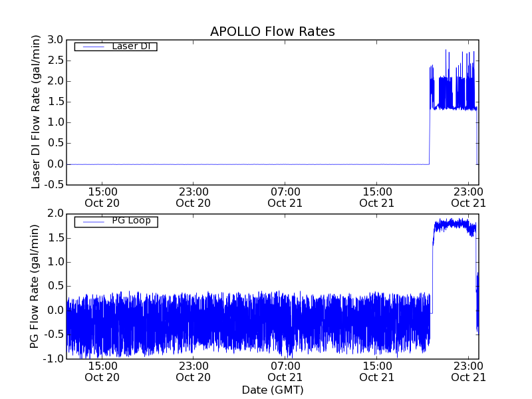The height and width of the screenshot is (399, 532).
Task: Select the 3.0 tick on the Laser DI axis
Action: 55,40
